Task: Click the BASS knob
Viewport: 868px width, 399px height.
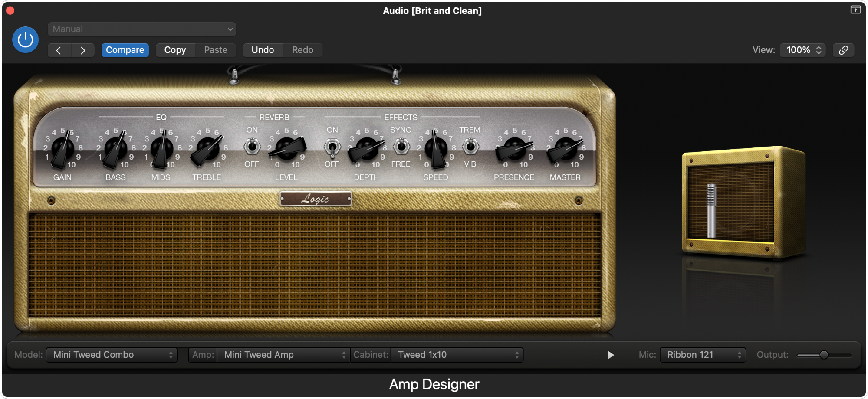Action: tap(116, 150)
